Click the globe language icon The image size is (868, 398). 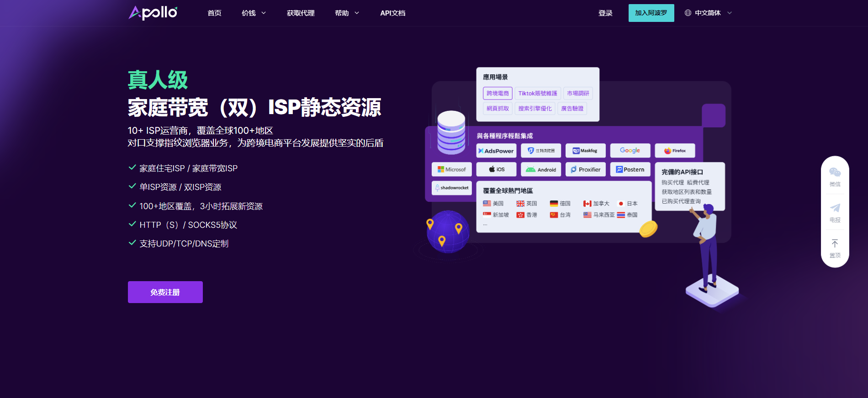[x=688, y=13]
